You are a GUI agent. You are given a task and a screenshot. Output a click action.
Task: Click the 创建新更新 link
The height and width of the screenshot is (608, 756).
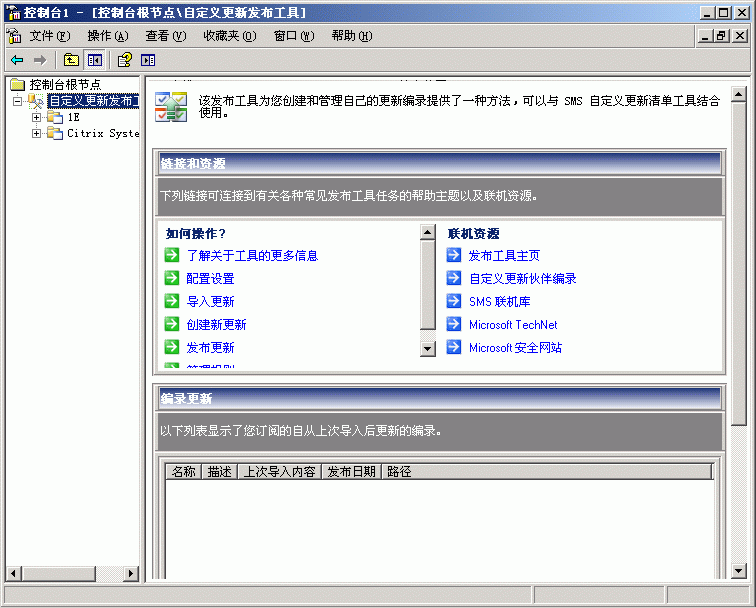[216, 324]
